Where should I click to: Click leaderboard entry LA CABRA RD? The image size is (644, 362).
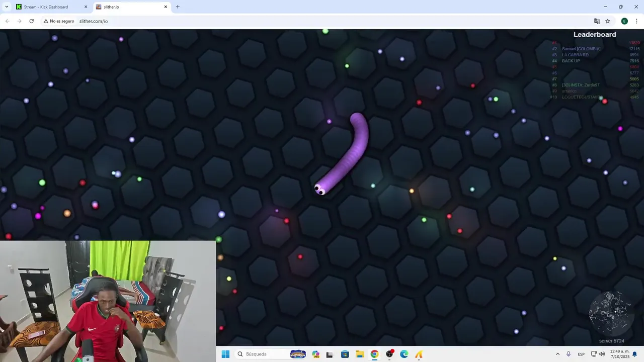pos(575,55)
